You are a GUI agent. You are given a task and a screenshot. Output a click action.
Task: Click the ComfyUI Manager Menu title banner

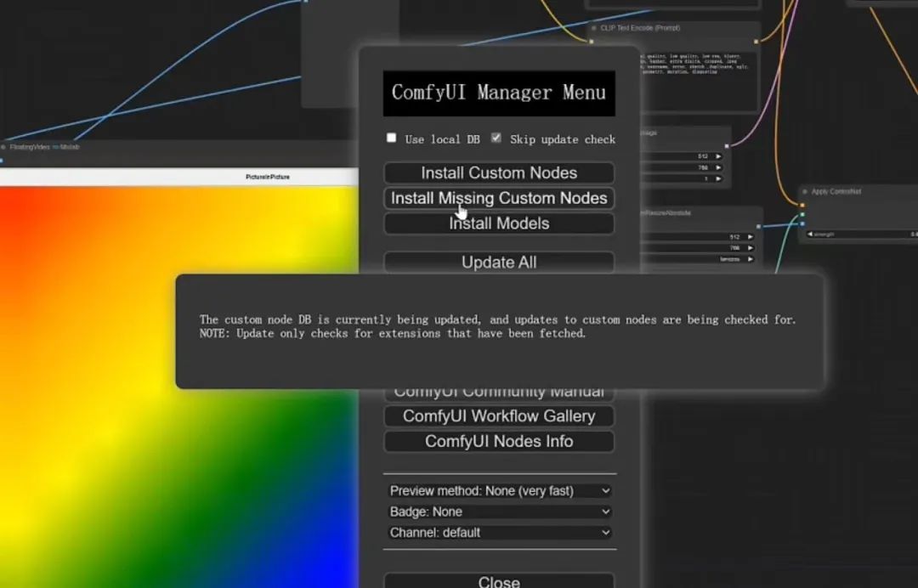tap(499, 93)
